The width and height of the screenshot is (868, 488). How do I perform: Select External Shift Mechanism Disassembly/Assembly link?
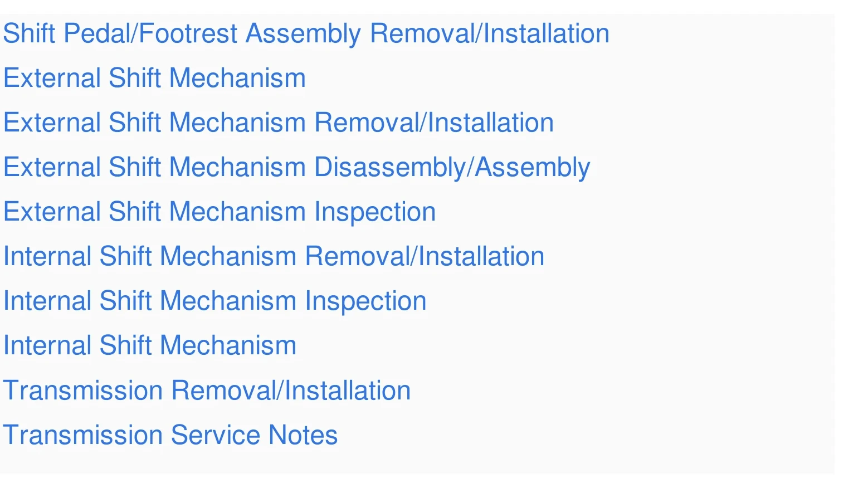pyautogui.click(x=297, y=168)
